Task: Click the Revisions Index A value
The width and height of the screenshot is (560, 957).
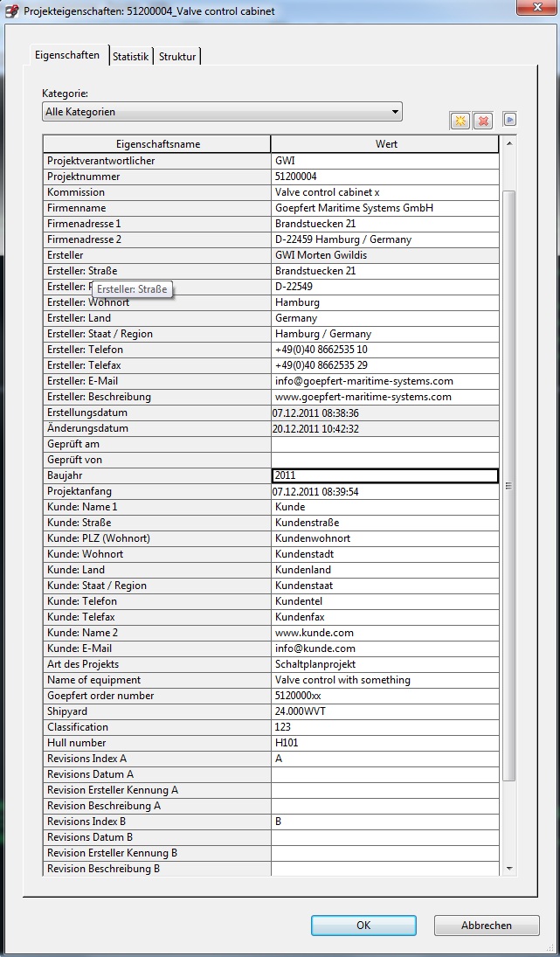Action: click(x=385, y=759)
